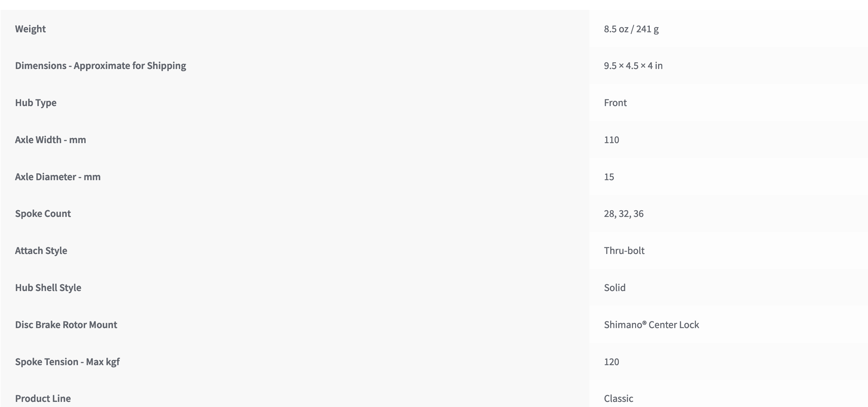868x407 pixels.
Task: Click the Weight label
Action: (30, 29)
